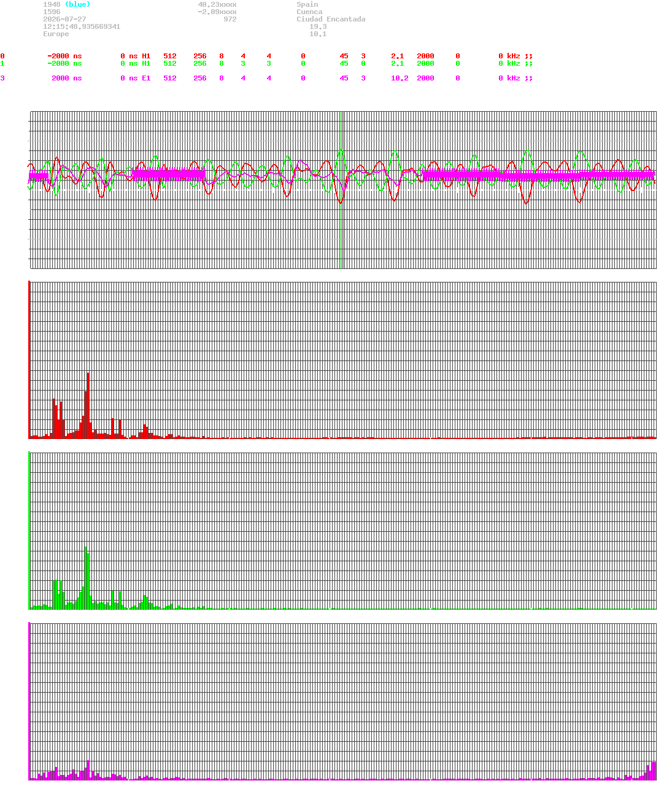Click the full-height green bar at green spectrum's left edge
Viewport: 672px width, 794px height.
[29, 531]
